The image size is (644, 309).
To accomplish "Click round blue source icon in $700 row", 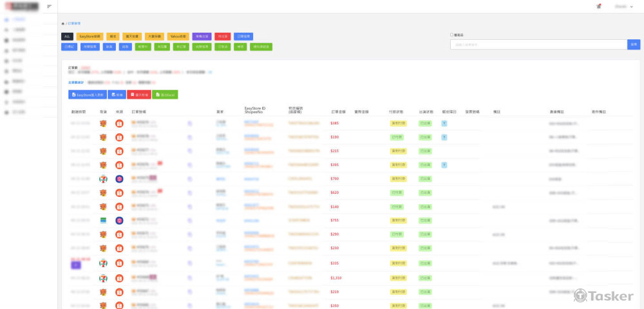I will pos(119,179).
